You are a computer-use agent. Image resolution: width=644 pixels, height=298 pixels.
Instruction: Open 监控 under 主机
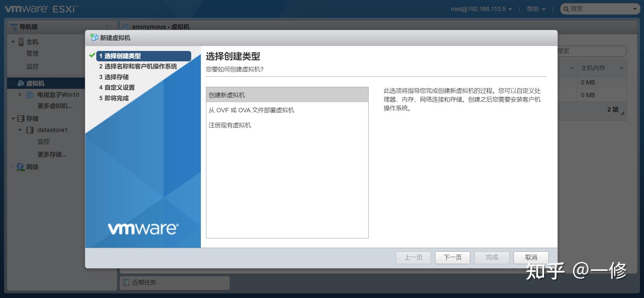33,66
